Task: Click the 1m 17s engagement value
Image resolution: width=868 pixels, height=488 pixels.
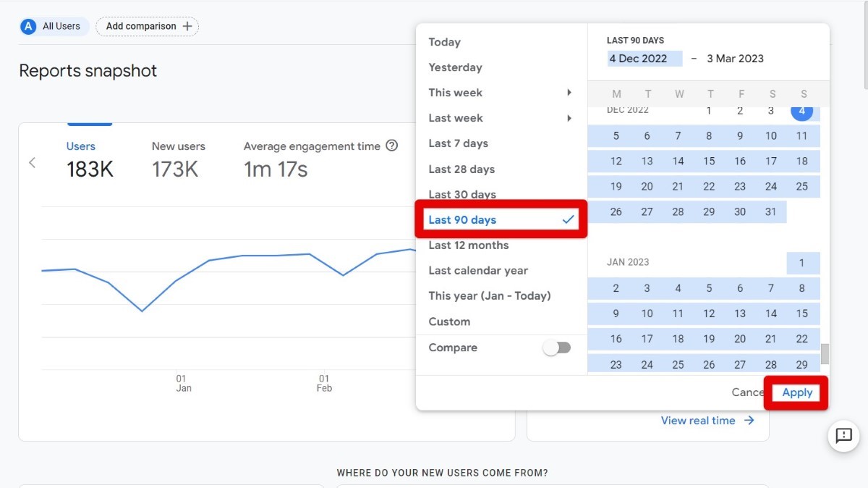Action: 276,169
